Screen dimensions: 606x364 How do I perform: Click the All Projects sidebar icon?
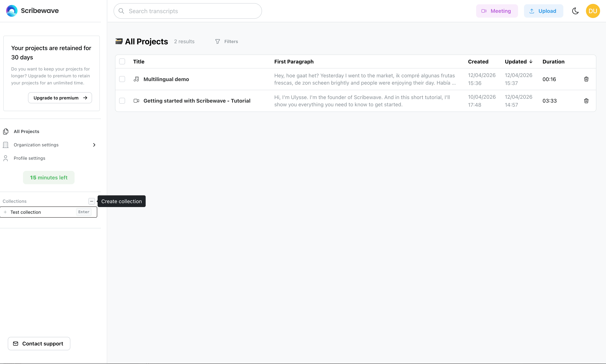(x=6, y=132)
